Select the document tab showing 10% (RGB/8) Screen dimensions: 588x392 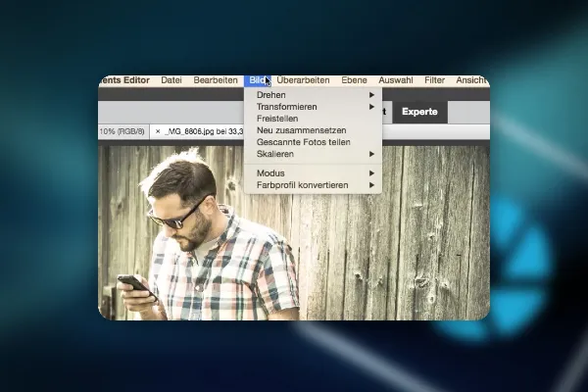[123, 131]
